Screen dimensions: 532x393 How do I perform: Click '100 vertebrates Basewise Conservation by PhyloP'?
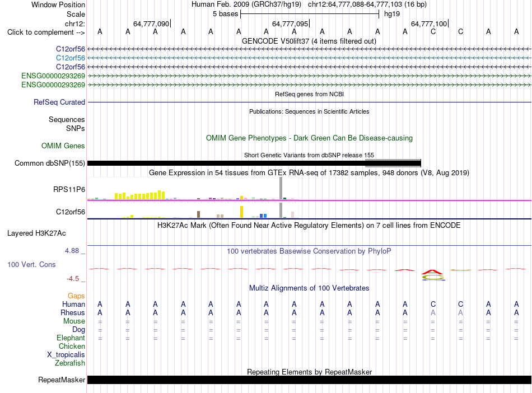(x=309, y=251)
